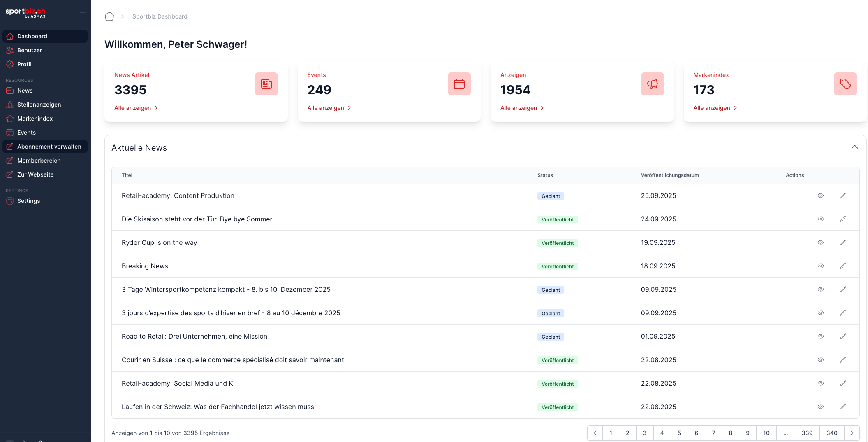
Task: Go to next page of results
Action: tap(852, 433)
